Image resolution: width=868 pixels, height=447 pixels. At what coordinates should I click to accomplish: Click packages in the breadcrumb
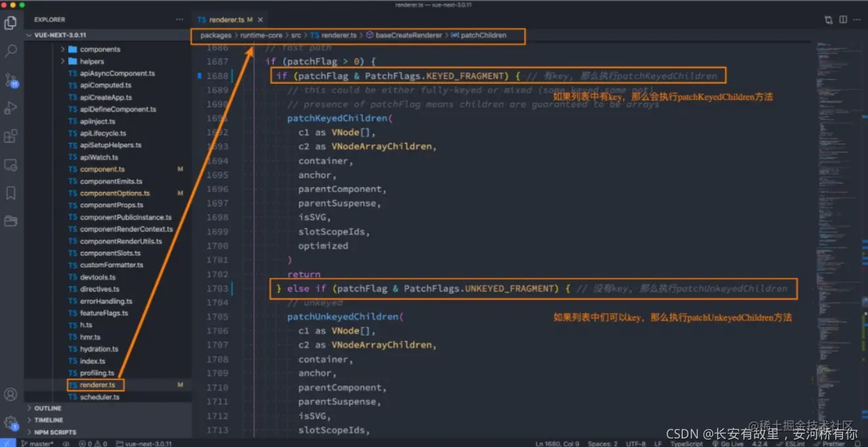[216, 35]
